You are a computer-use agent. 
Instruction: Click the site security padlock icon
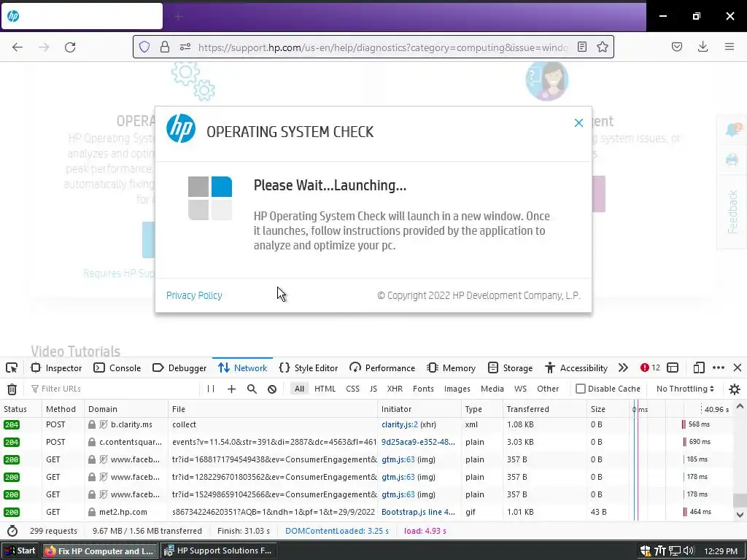point(165,47)
